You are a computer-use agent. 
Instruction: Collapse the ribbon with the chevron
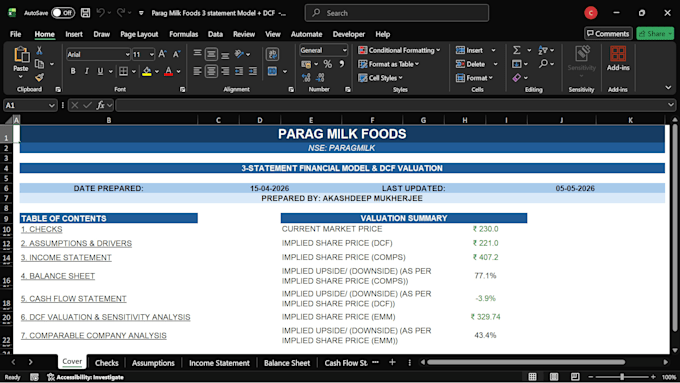click(x=668, y=88)
